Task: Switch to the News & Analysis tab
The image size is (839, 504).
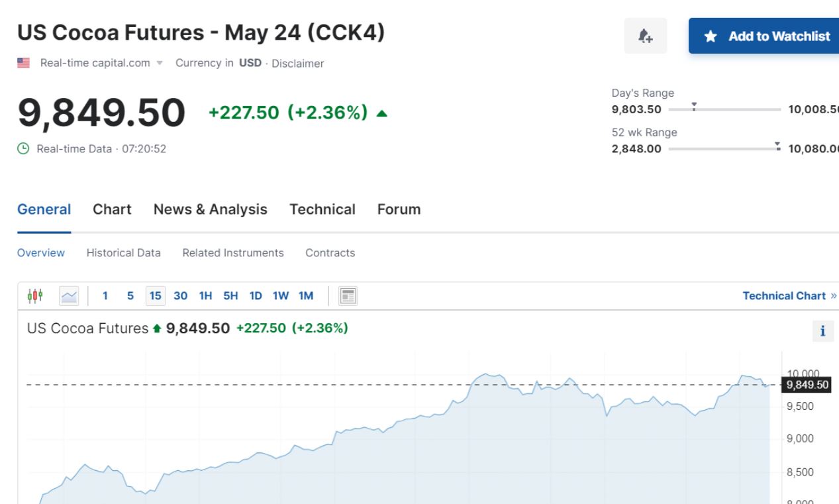Action: 210,209
